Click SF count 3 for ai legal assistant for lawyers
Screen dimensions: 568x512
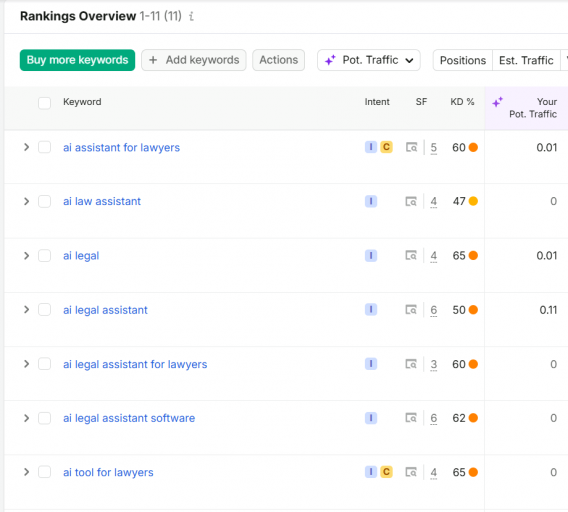tap(434, 365)
